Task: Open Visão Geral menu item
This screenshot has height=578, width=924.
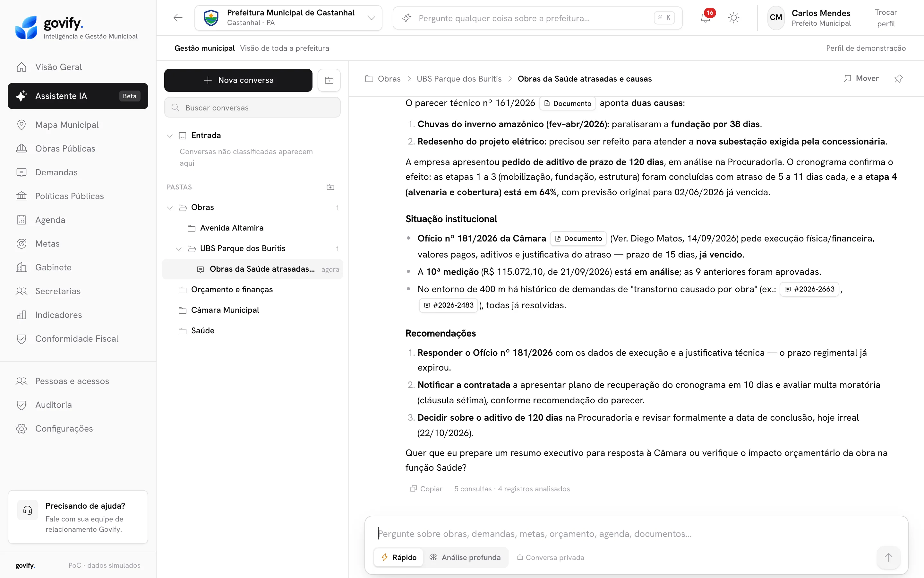Action: (x=78, y=67)
